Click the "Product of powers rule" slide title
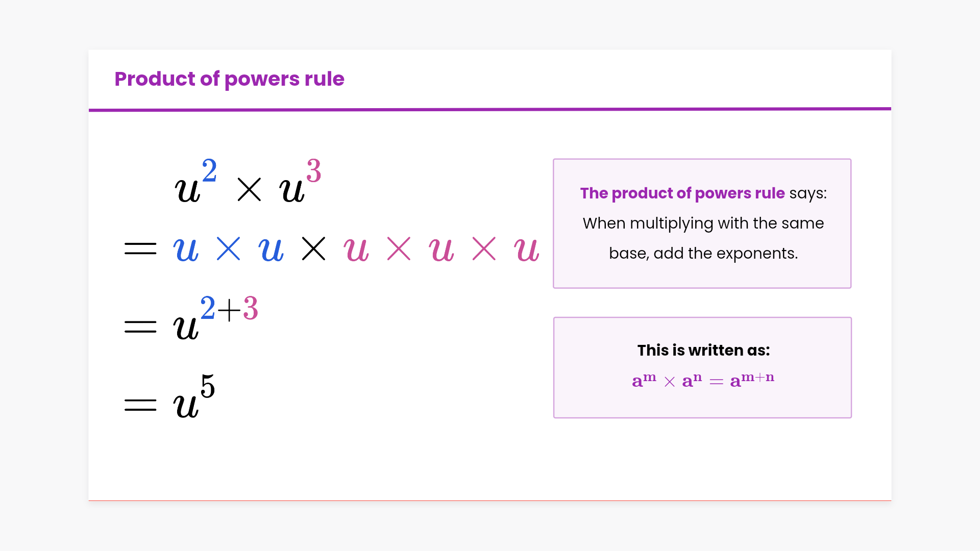Image resolution: width=980 pixels, height=551 pixels. pos(229,79)
